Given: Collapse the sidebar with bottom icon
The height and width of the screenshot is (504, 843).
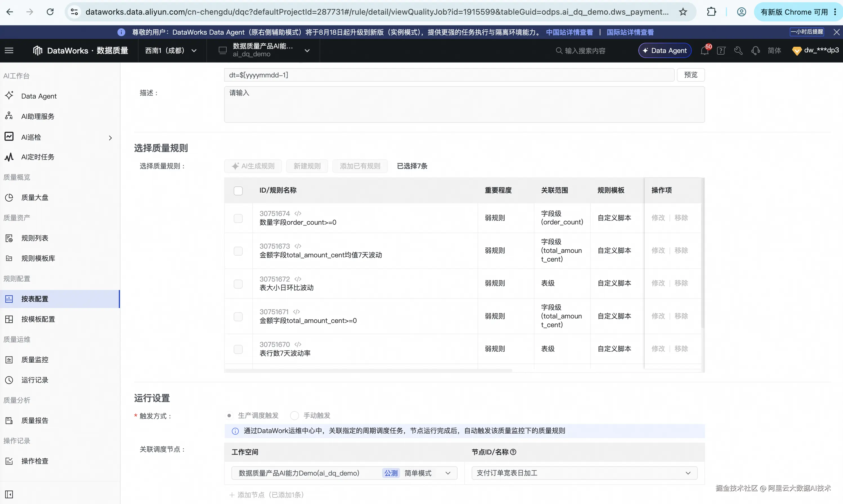Looking at the screenshot, I should pyautogui.click(x=9, y=494).
